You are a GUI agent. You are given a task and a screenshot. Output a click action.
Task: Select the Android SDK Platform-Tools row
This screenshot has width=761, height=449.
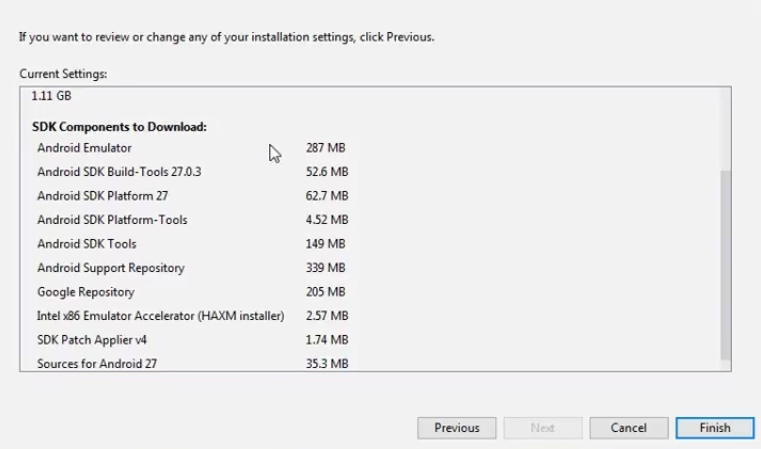pos(112,220)
